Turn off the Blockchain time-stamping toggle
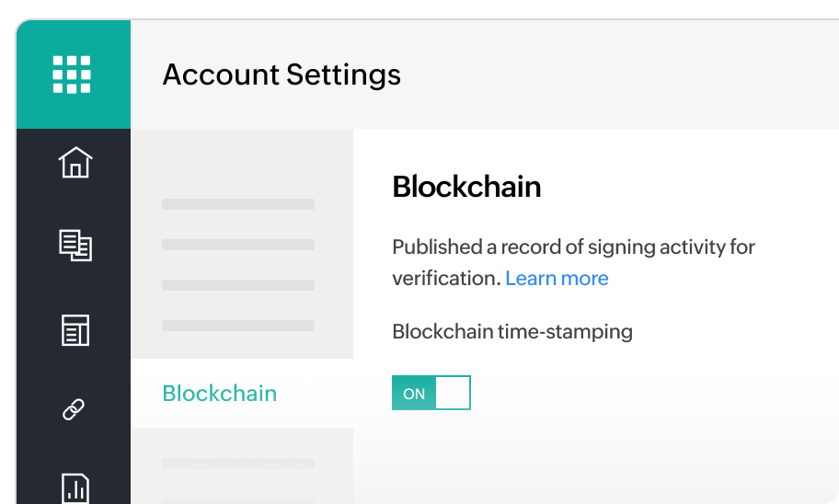Screen dimensions: 839x504 [x=431, y=393]
